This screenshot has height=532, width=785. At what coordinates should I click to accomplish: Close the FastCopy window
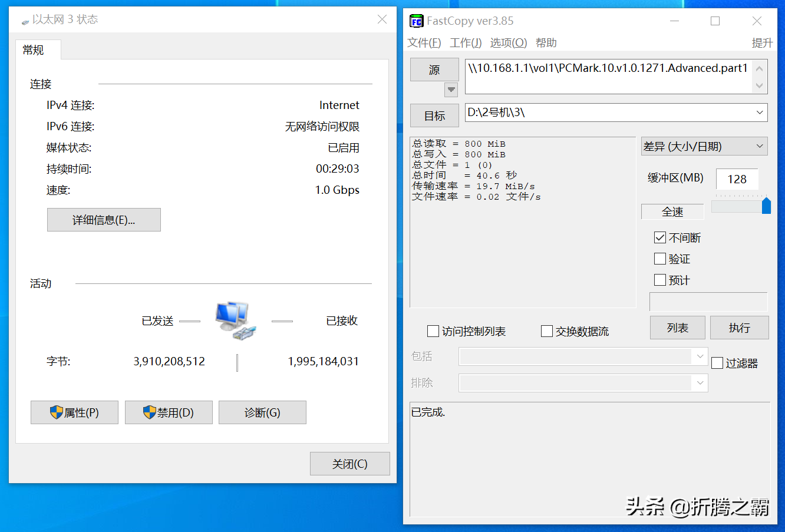click(x=757, y=21)
